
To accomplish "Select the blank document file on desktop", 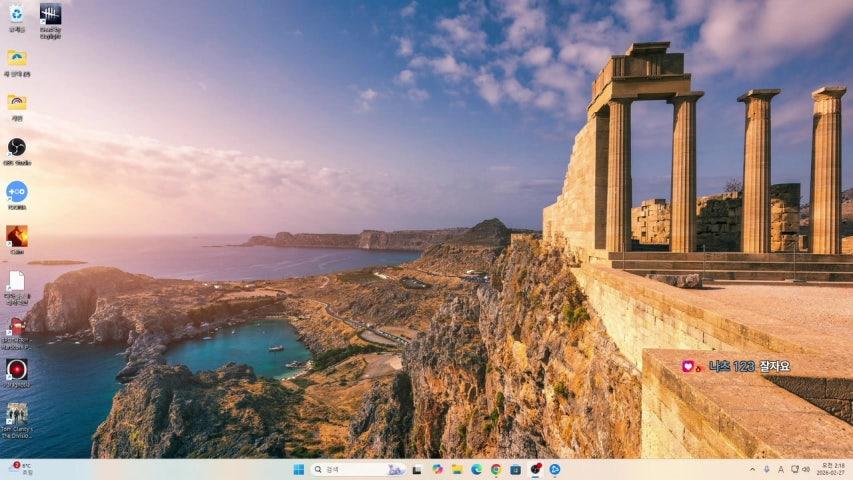I will point(16,282).
